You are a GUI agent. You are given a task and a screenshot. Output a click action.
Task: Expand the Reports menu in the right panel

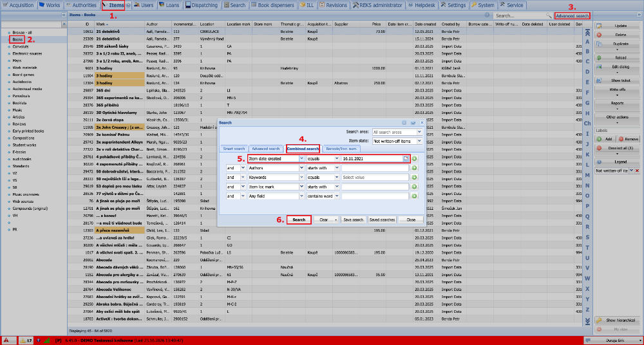click(x=618, y=105)
